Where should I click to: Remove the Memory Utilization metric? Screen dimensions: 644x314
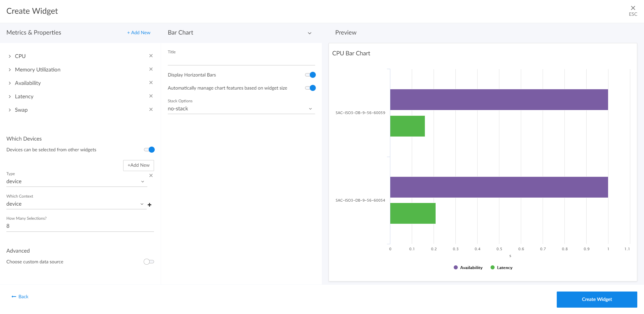[151, 69]
